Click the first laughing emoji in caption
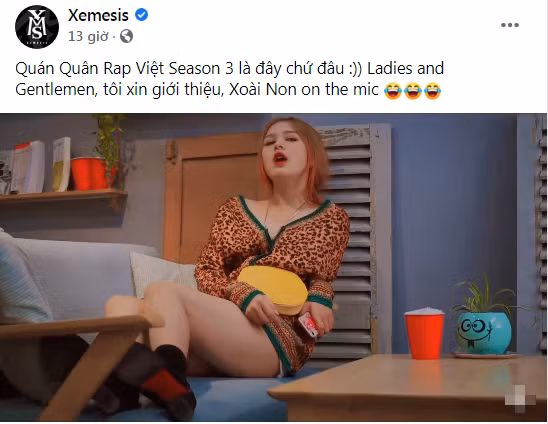The height and width of the screenshot is (424, 548). pyautogui.click(x=392, y=91)
